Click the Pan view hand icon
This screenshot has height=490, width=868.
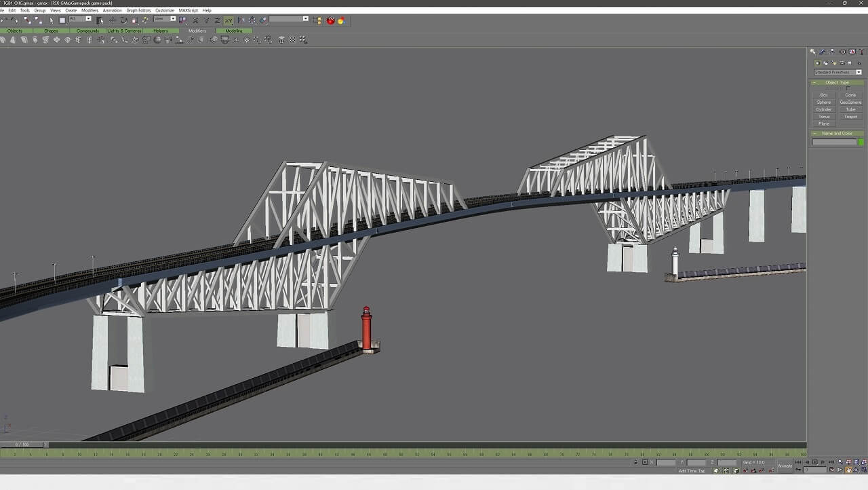click(848, 470)
